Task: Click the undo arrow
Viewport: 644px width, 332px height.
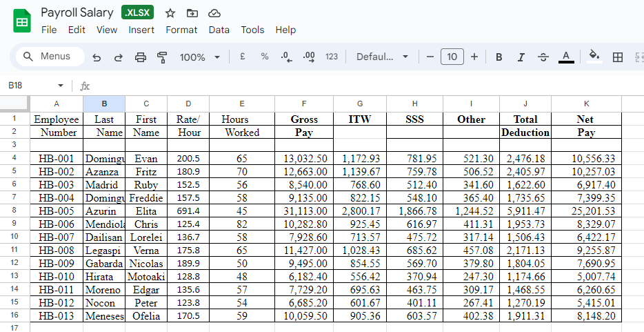Action: tap(97, 57)
